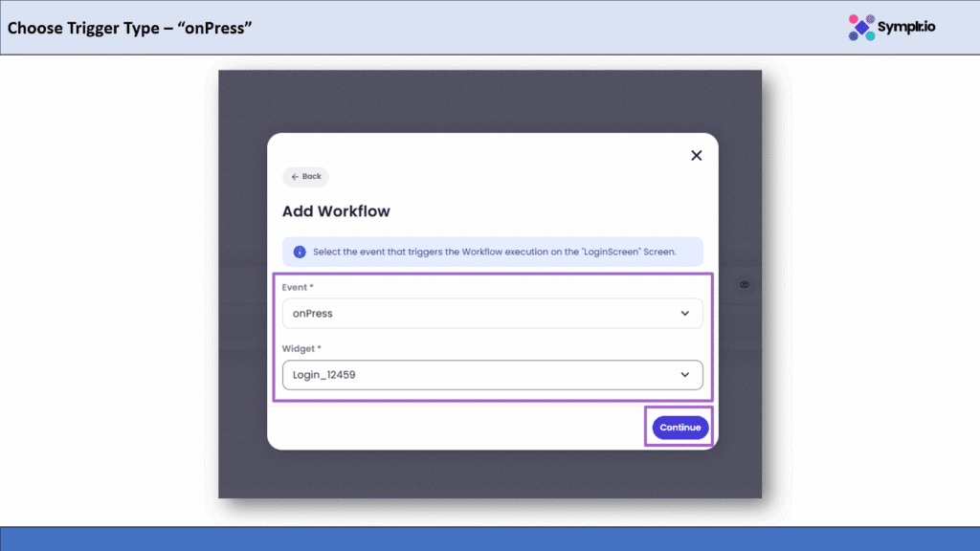Open the Widget combo box showing Login_12459

(479, 375)
